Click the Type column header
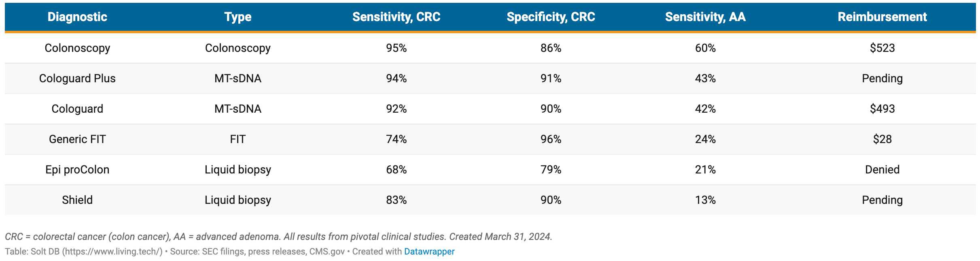 [x=238, y=17]
